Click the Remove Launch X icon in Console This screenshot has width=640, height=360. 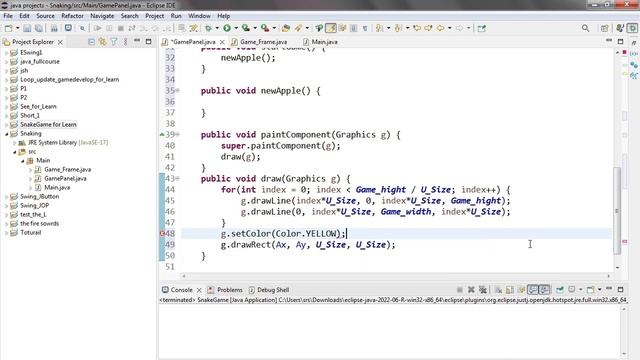[471, 289]
